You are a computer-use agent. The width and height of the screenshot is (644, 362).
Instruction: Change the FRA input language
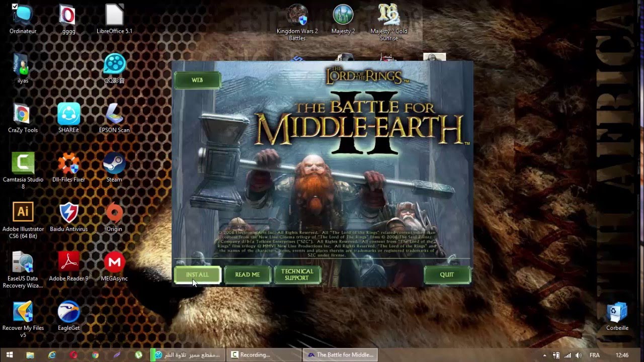point(595,355)
